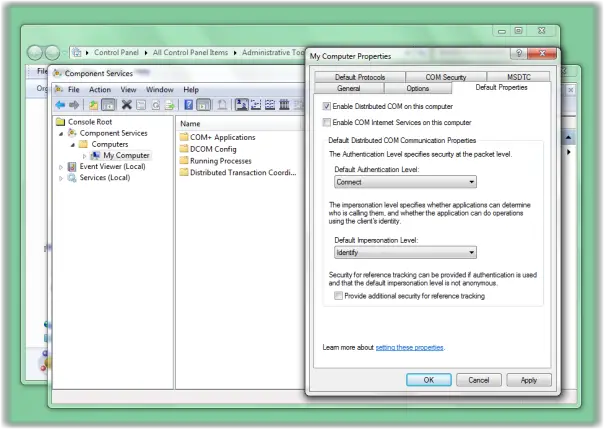Click the Running Processes folder icon
The height and width of the screenshot is (429, 604).
pos(184,161)
